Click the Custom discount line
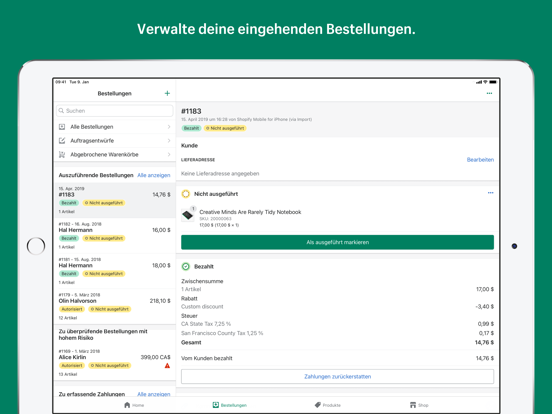This screenshot has width=552, height=414. [x=202, y=307]
